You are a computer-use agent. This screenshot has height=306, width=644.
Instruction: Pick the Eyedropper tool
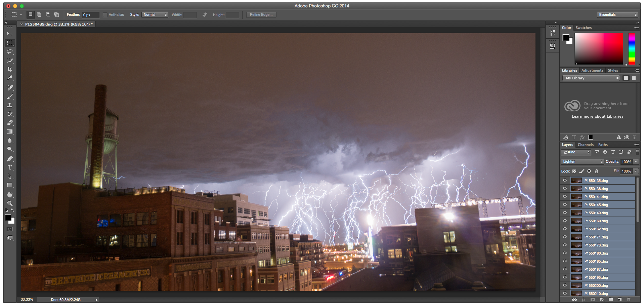click(x=10, y=78)
